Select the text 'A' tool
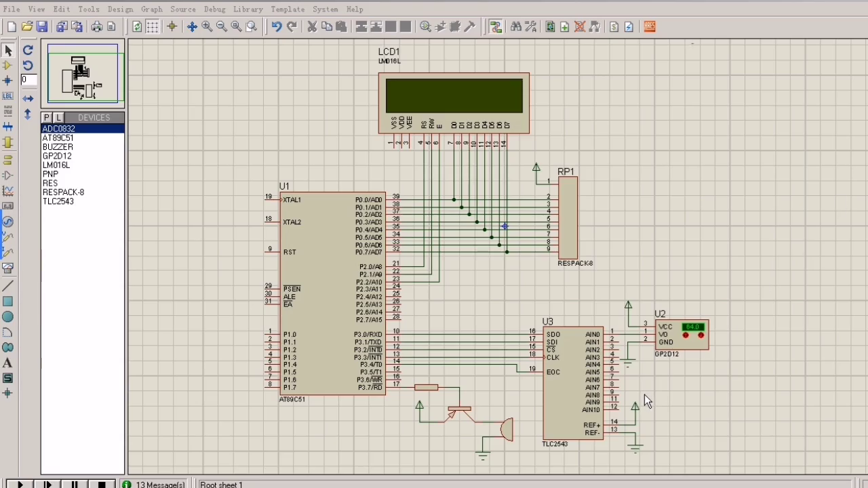868x488 pixels. (x=7, y=363)
